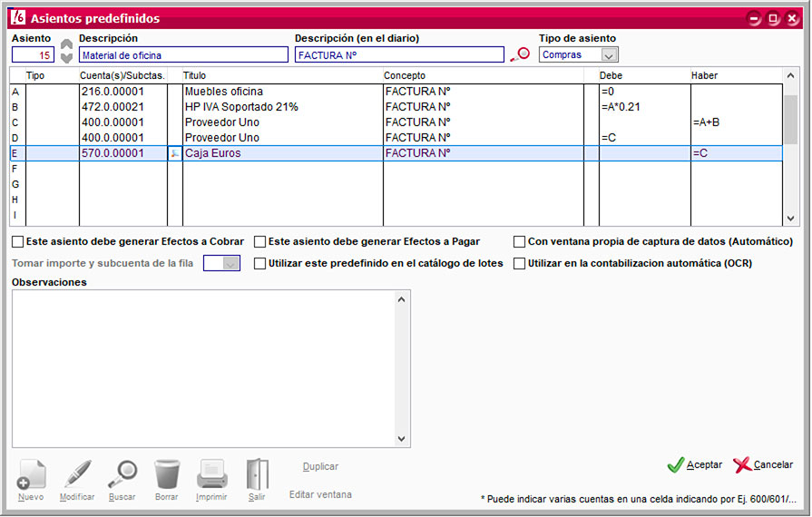Screen dimensions: 812x517
Task: Click the Editar ventana link
Action: tap(320, 494)
